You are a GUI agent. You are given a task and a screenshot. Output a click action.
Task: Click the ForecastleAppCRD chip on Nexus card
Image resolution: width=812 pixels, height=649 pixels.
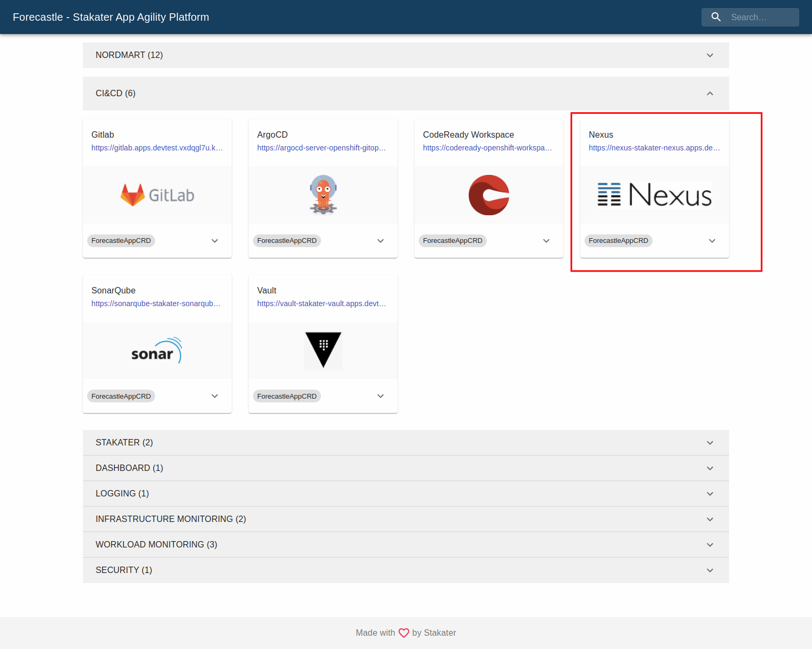click(x=618, y=241)
